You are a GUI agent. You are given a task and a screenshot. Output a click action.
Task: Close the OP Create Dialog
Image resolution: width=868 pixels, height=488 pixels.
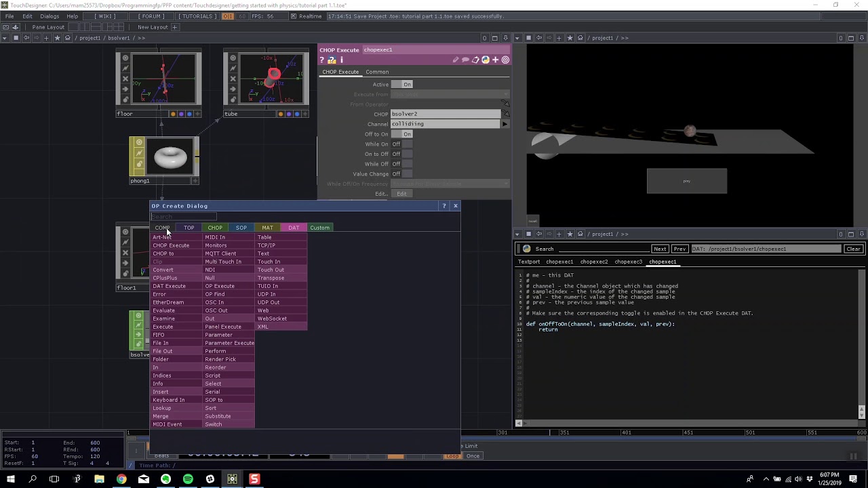click(455, 206)
